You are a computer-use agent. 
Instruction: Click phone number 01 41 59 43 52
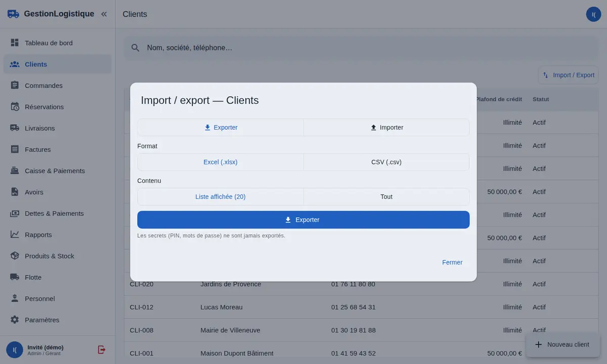[354, 353]
